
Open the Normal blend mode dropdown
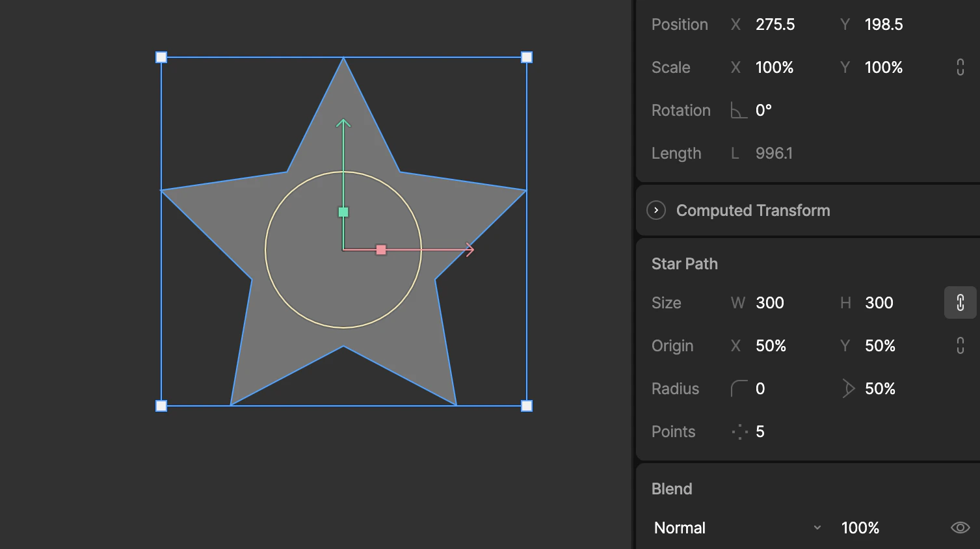(735, 528)
